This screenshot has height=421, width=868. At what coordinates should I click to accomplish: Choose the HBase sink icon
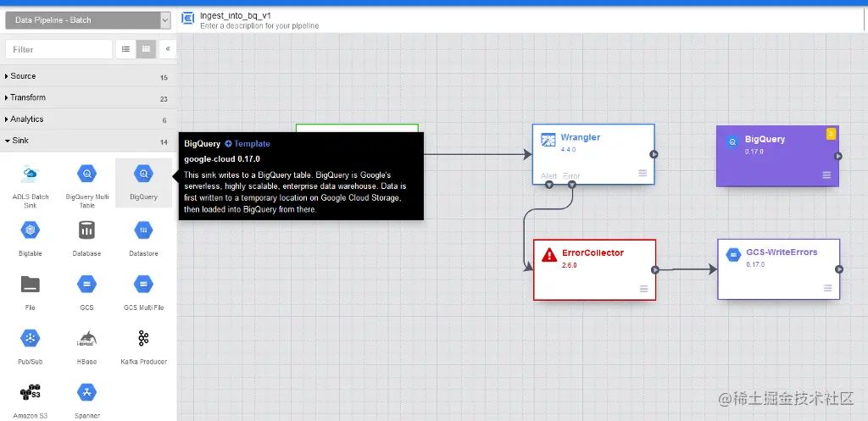pos(87,338)
